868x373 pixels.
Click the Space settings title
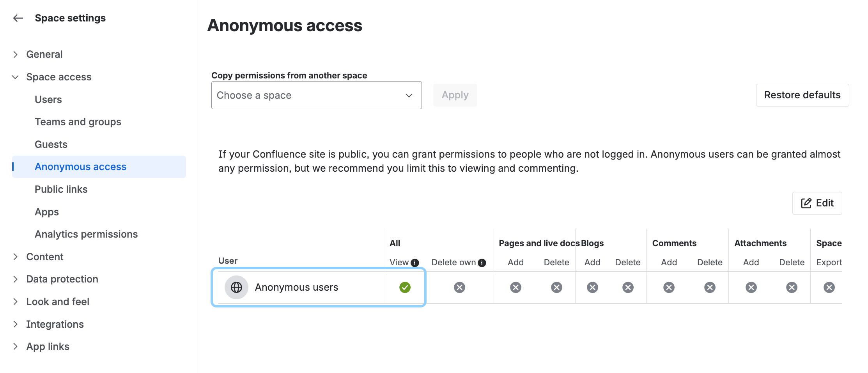coord(70,18)
